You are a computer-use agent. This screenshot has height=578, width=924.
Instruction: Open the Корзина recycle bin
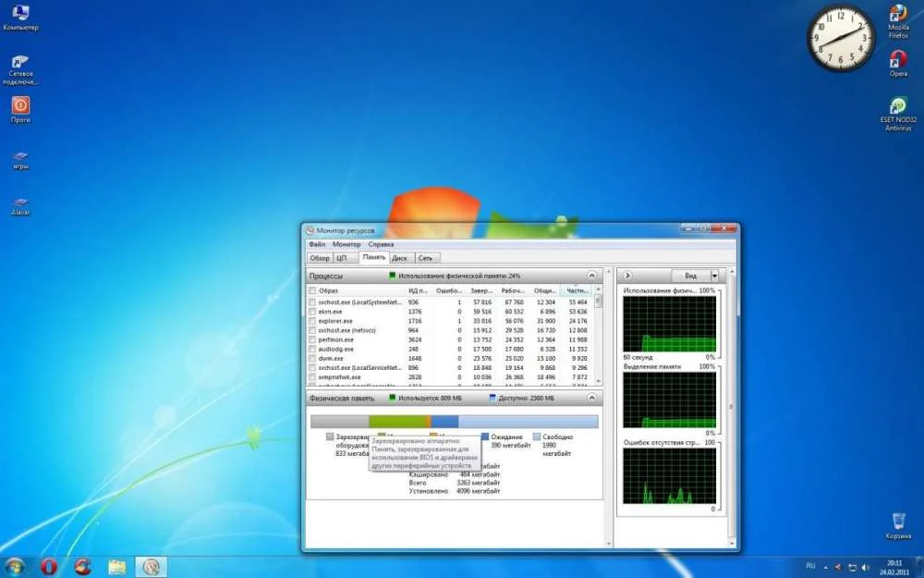coord(898,525)
